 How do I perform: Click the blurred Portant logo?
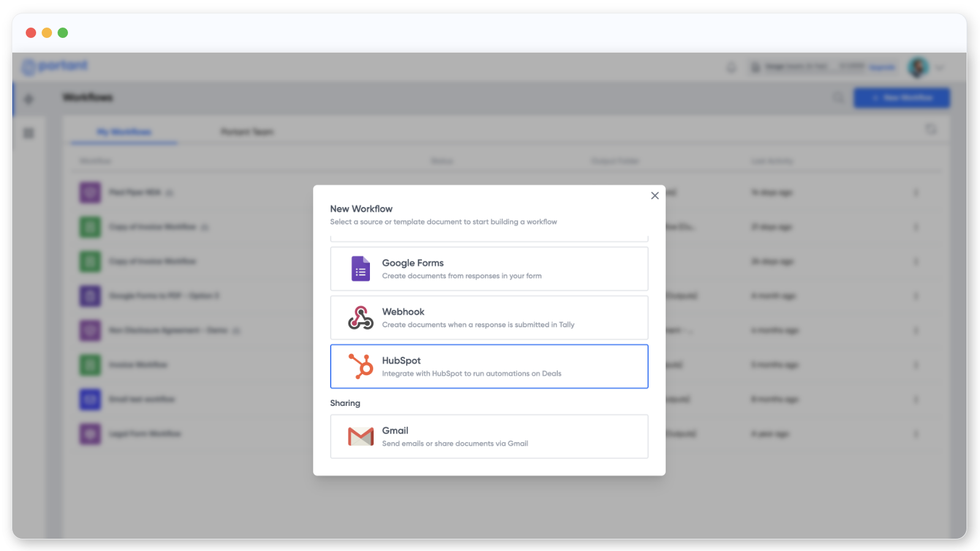point(55,66)
